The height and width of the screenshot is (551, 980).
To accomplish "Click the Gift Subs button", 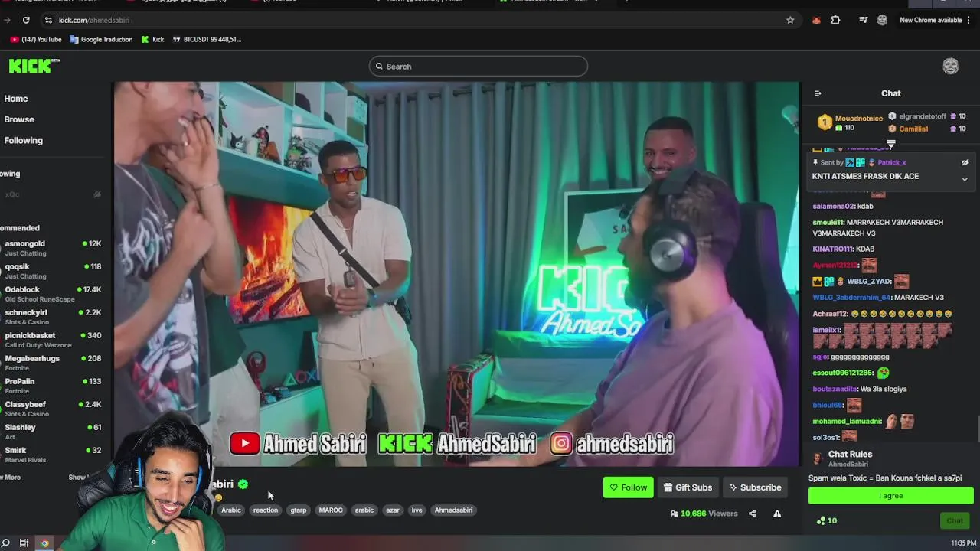I will 688,487.
